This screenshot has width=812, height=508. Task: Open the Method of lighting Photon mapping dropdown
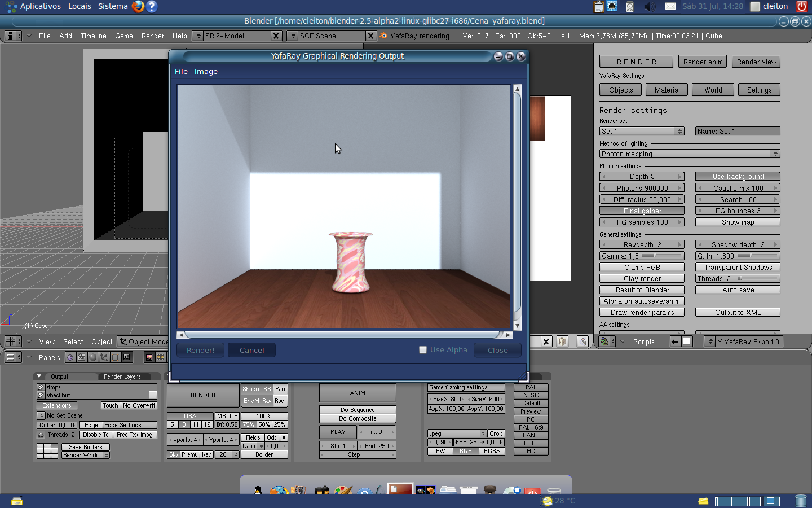pos(690,154)
